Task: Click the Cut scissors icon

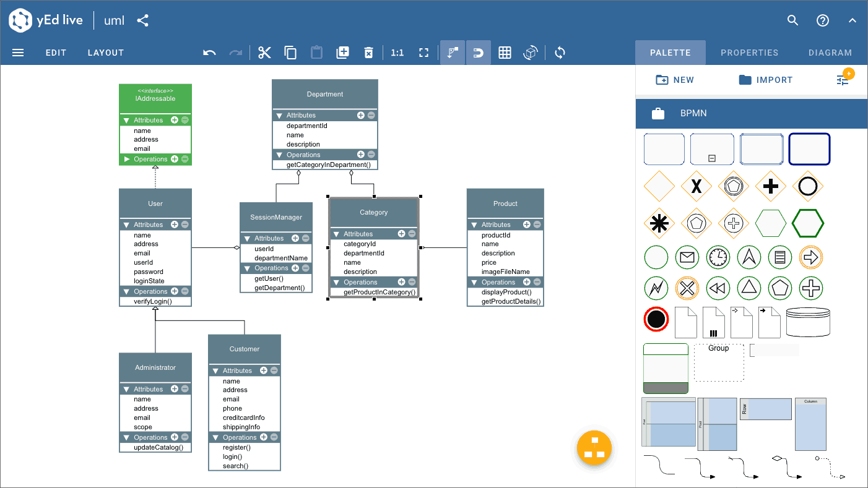Action: [x=264, y=53]
